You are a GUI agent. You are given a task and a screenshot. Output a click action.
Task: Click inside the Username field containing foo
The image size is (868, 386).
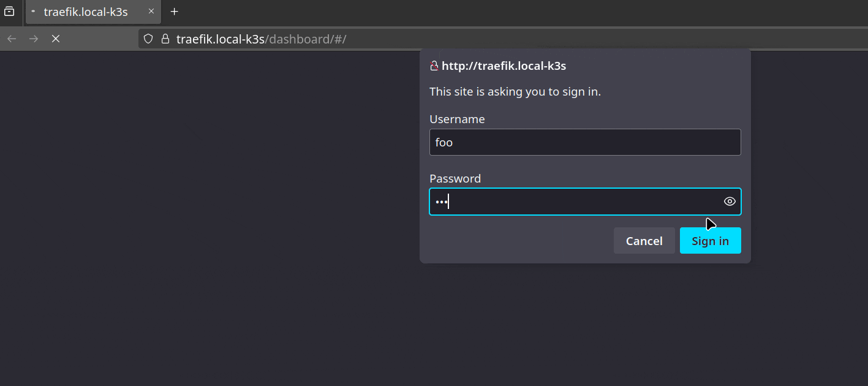coord(584,142)
